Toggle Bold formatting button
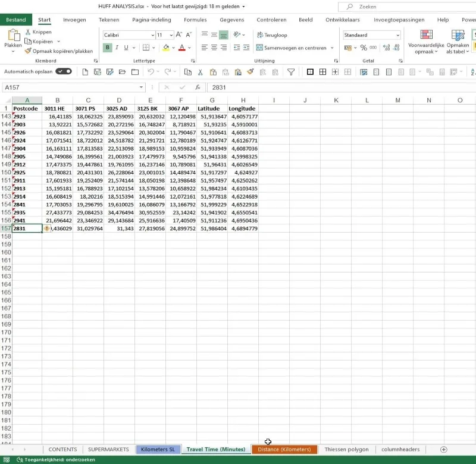Screen dimensions: 476x464 107,48
